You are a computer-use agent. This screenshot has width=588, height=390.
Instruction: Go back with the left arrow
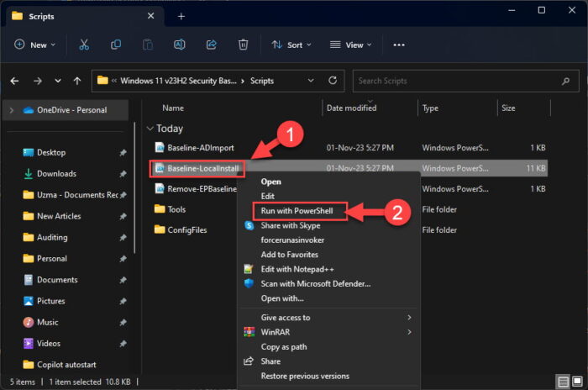[x=14, y=81]
